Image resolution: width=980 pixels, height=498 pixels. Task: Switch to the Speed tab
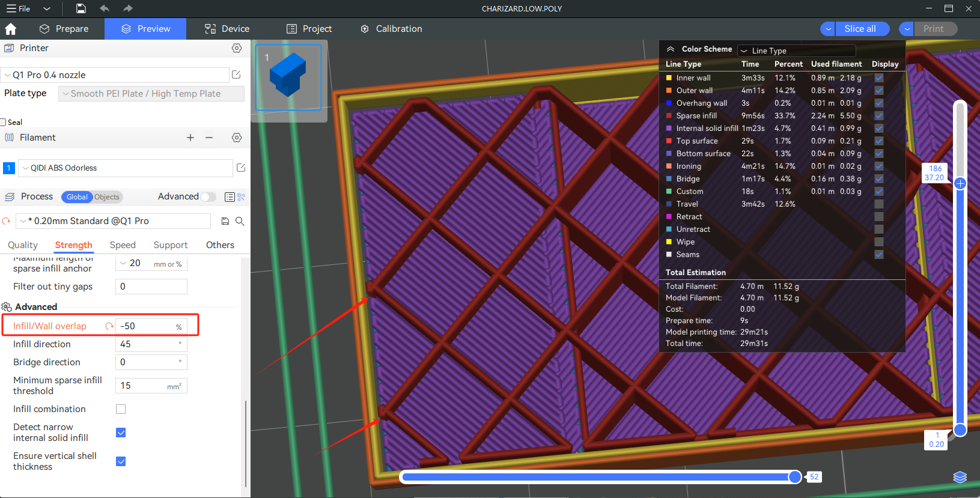click(x=123, y=245)
